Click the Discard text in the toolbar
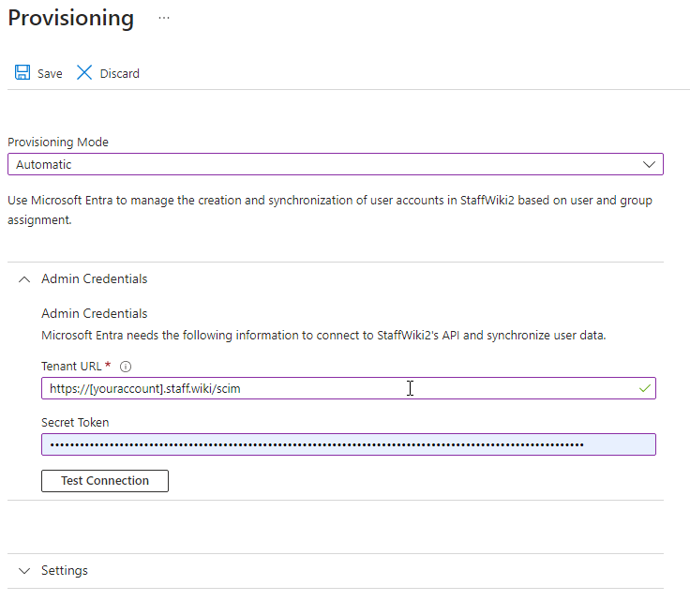 click(119, 74)
